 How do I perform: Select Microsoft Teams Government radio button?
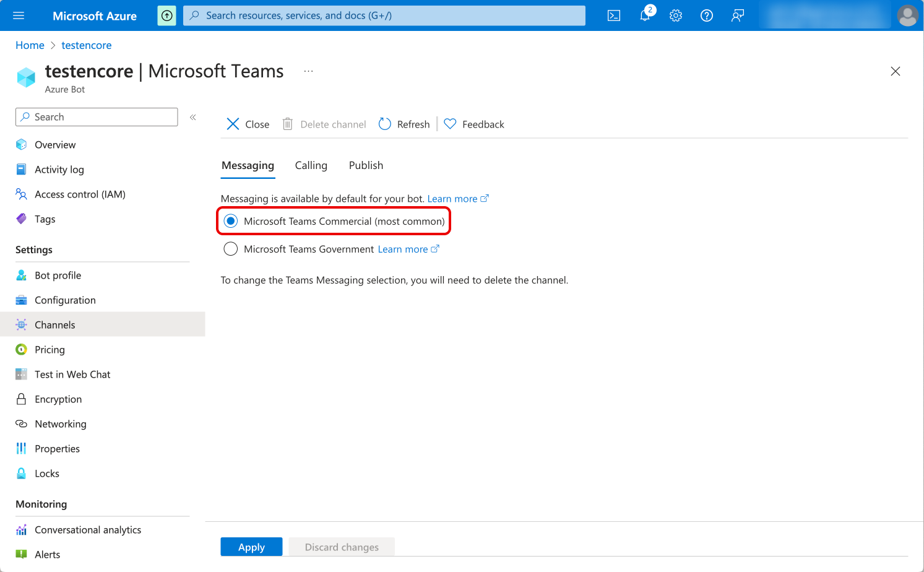(x=231, y=249)
